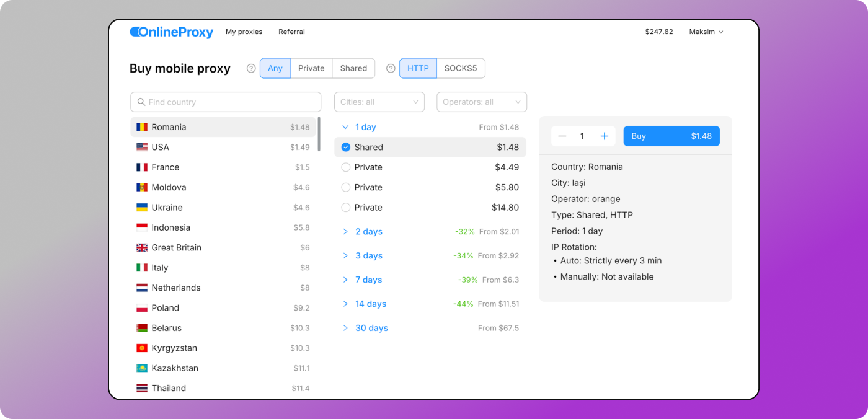Expand the 7 days pricing section
Viewport: 868px width, 419px height.
click(368, 280)
